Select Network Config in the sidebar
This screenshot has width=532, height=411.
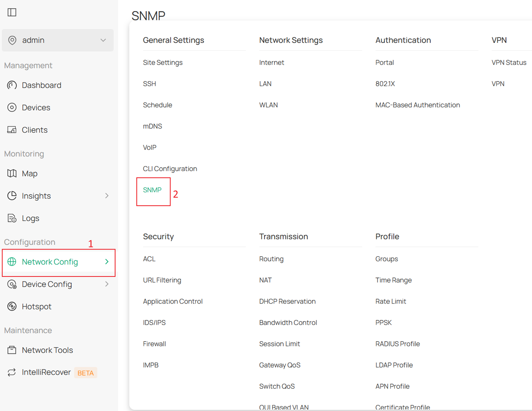[x=50, y=262]
